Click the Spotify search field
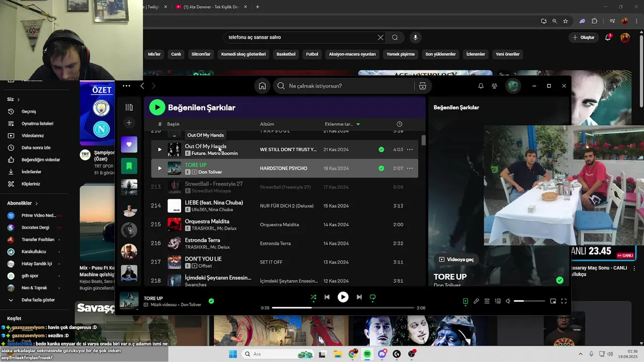This screenshot has width=644, height=362. pyautogui.click(x=345, y=86)
